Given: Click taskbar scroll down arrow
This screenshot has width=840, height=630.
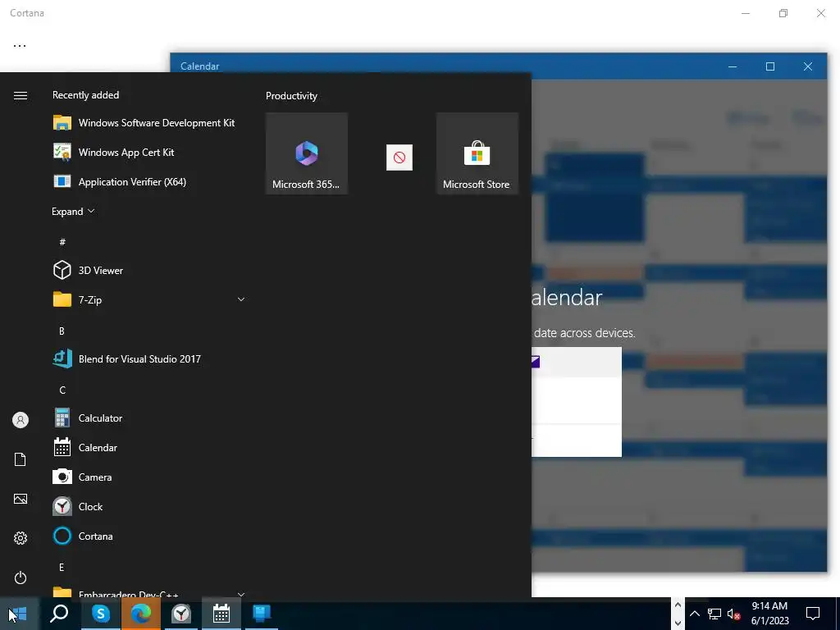Looking at the screenshot, I should click(x=678, y=623).
